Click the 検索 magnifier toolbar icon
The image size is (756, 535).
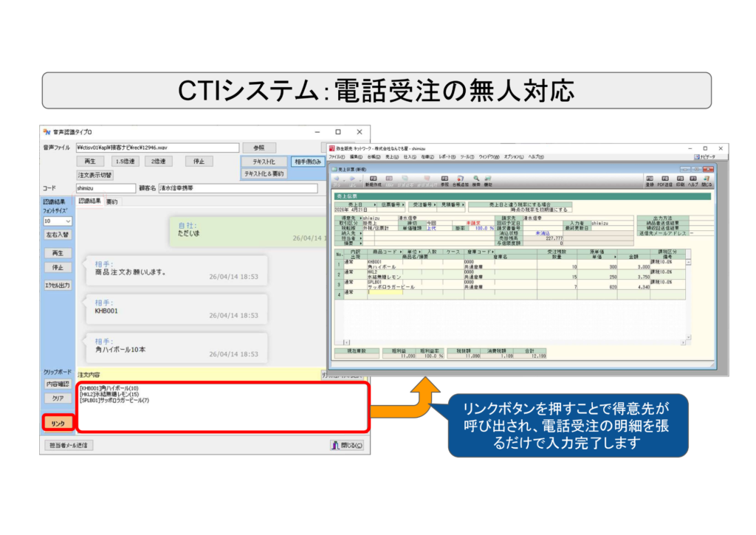coord(476,181)
